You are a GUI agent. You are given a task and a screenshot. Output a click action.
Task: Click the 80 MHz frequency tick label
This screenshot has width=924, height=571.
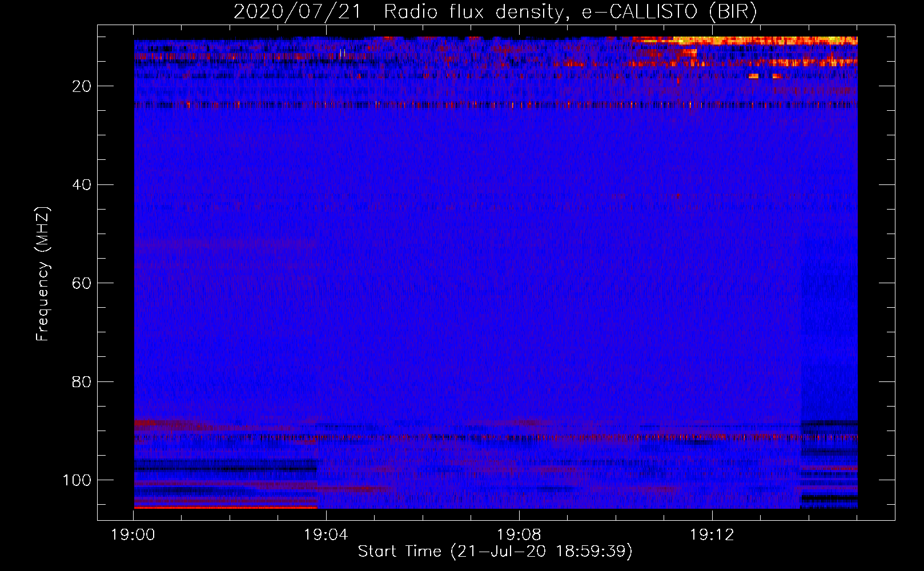click(82, 381)
